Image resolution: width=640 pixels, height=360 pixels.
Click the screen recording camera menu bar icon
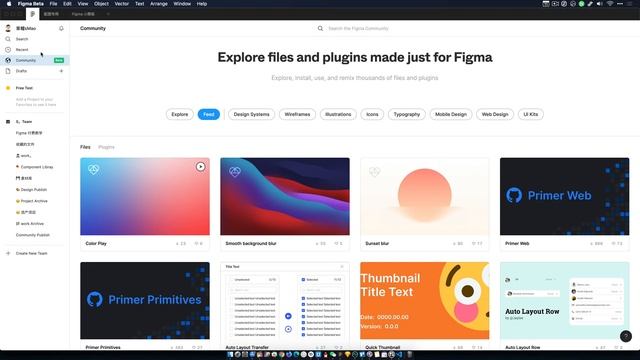click(555, 4)
